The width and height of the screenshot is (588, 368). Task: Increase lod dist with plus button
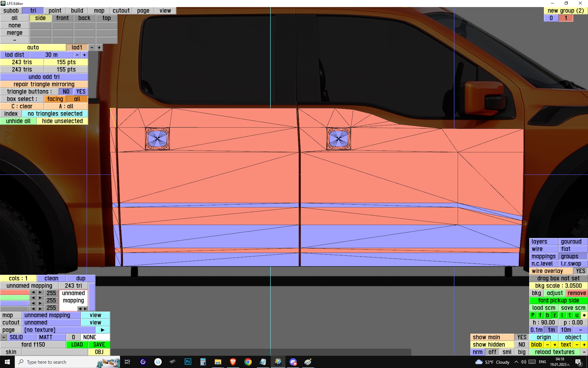tap(85, 55)
